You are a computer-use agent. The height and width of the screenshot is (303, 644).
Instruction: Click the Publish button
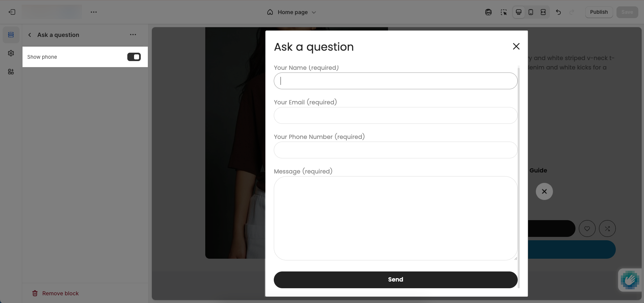[599, 12]
